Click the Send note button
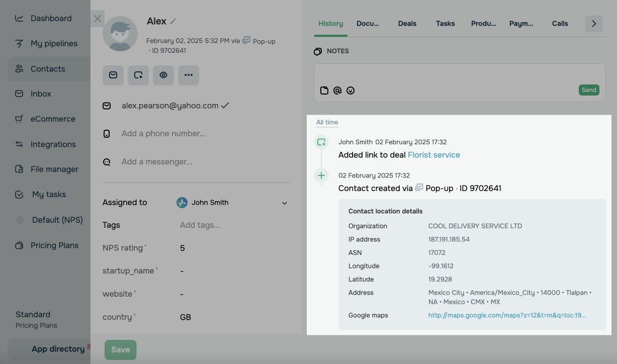 point(589,90)
